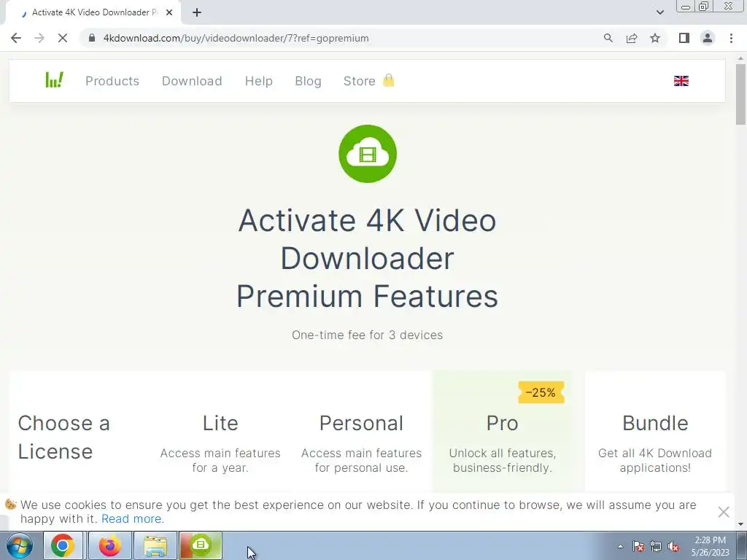View site information via the lock icon

[92, 38]
